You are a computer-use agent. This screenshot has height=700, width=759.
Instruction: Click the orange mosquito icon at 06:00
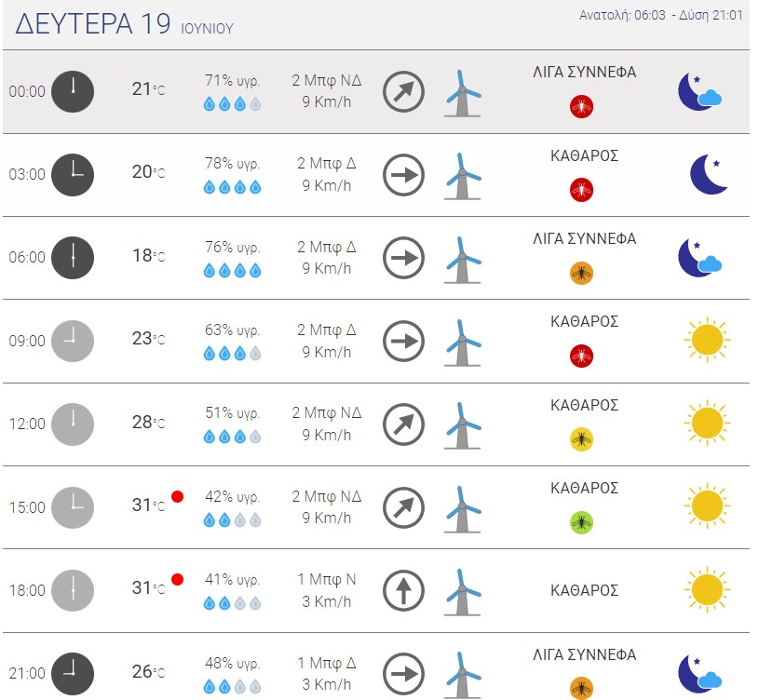pos(581,273)
